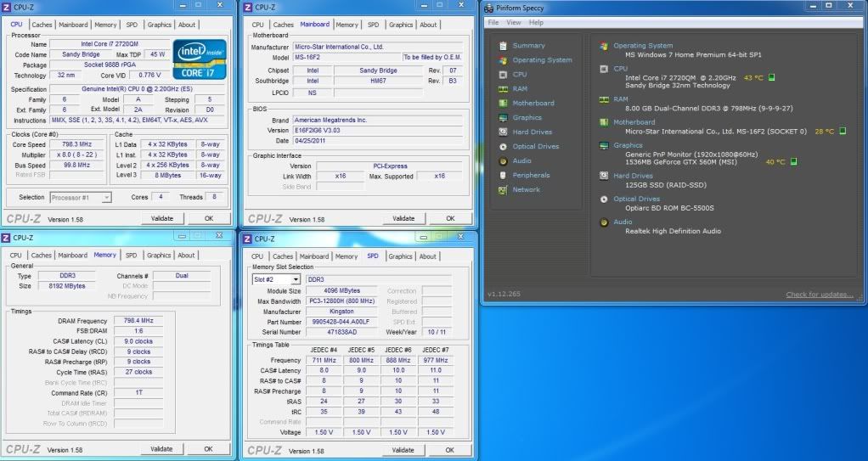Click Southbridge model HM67 in Mainboard window

378,81
